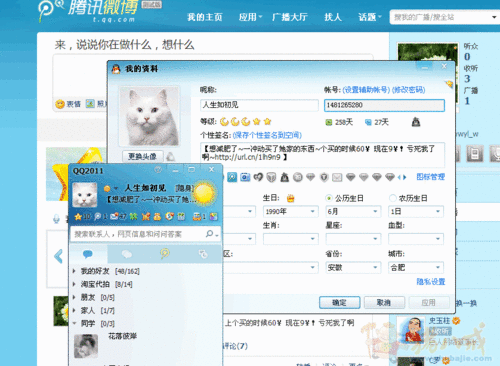Screen dimensions: 500x366
Task: Click the cube service icon in profile icon row
Action: [271, 177]
